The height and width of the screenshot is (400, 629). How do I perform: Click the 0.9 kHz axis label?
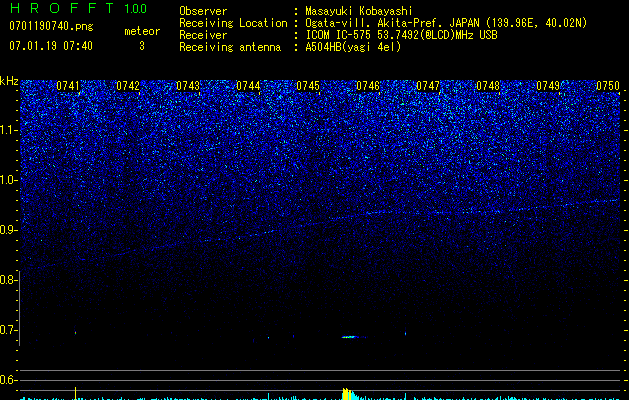(x=9, y=230)
